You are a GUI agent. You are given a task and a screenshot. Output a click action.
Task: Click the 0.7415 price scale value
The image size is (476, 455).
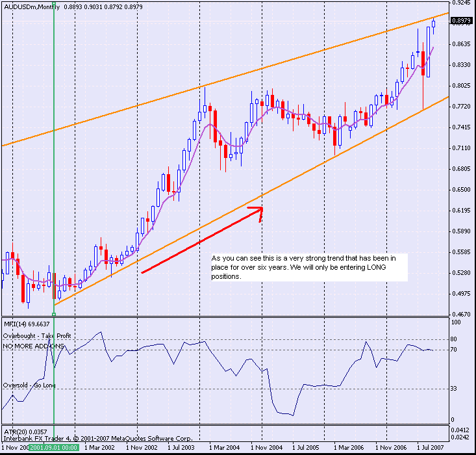[462, 127]
